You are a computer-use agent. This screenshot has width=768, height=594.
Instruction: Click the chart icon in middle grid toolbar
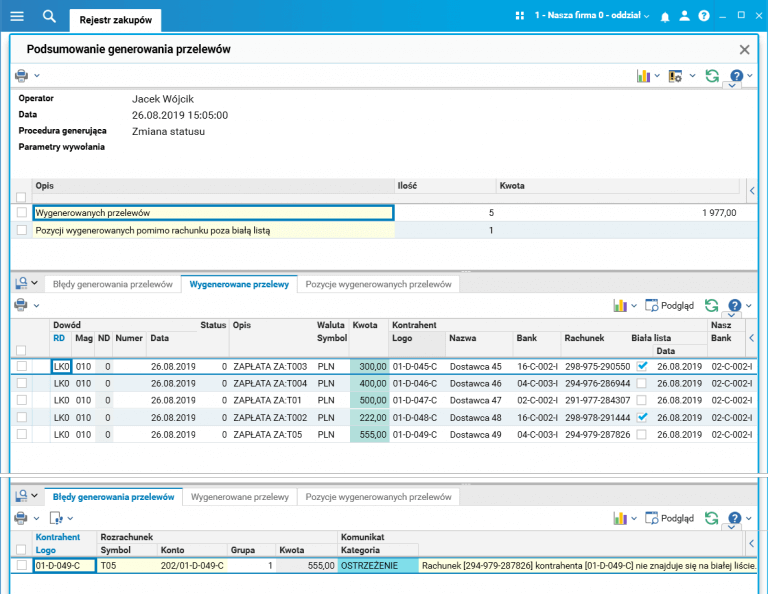pos(620,305)
